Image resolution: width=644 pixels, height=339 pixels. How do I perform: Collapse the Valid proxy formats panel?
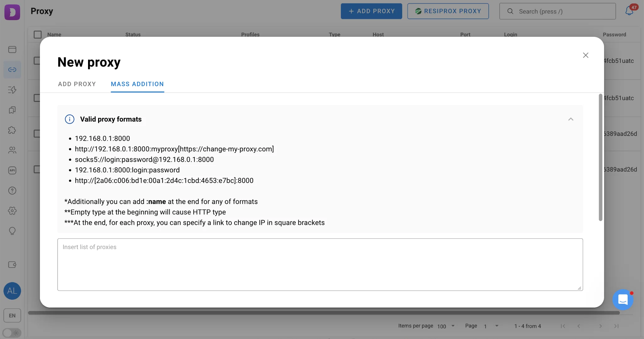pyautogui.click(x=570, y=119)
